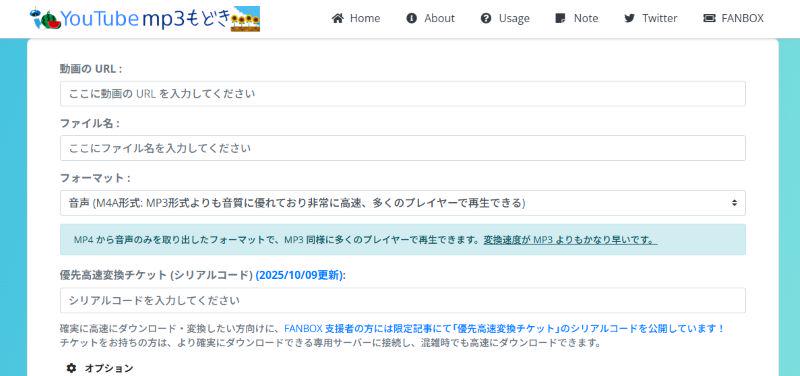The height and width of the screenshot is (376, 800).
Task: Click the '確実に高速にダウンロード・変換したい方向けに' text
Action: [171, 329]
